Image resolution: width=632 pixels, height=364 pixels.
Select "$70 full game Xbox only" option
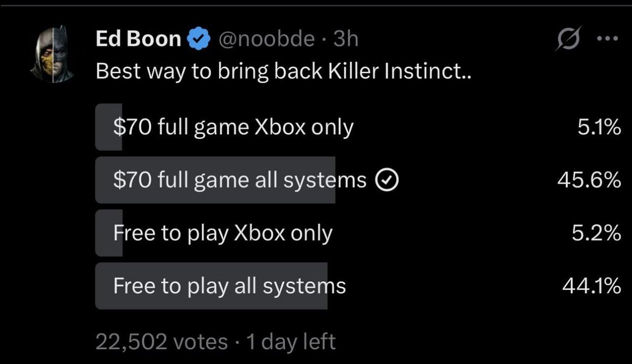[x=233, y=127]
